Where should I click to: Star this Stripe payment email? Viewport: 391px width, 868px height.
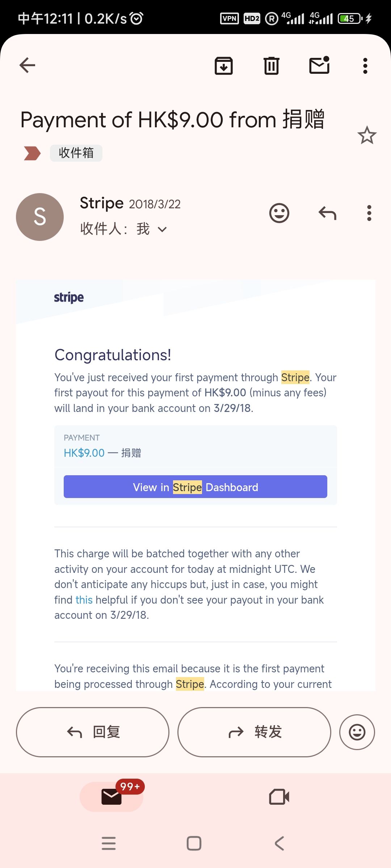[367, 135]
